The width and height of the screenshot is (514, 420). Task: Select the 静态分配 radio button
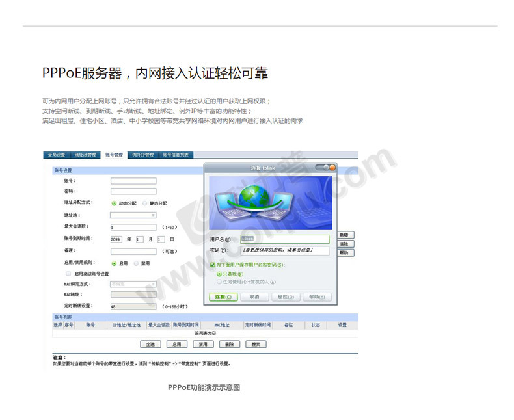point(144,203)
